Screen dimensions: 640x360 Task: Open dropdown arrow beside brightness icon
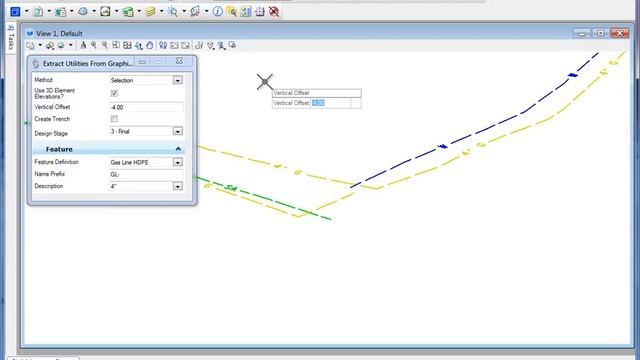(x=71, y=45)
